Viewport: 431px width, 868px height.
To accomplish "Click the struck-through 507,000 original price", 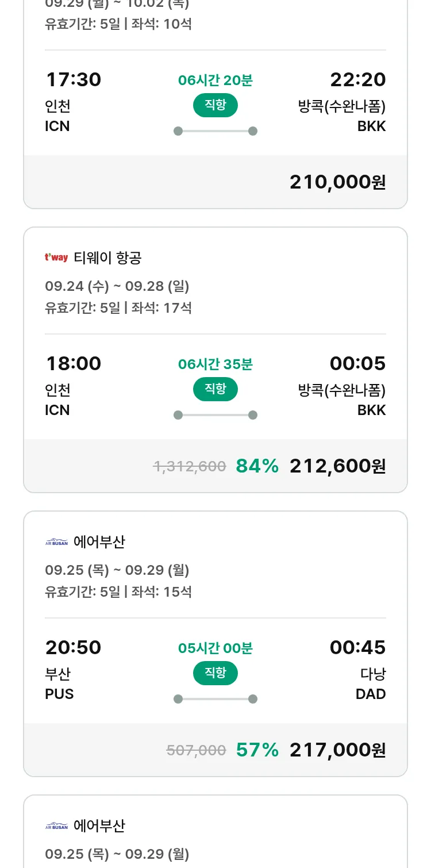I will click(x=196, y=750).
